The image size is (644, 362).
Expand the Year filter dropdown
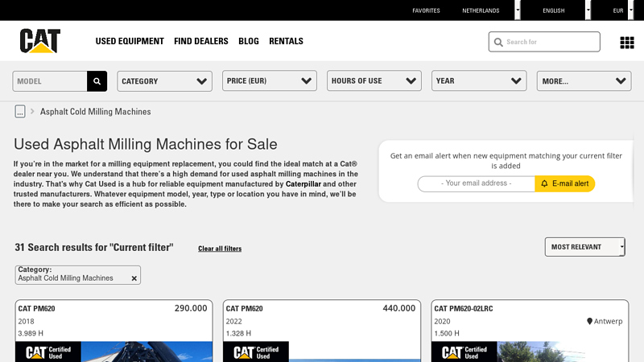point(479,81)
